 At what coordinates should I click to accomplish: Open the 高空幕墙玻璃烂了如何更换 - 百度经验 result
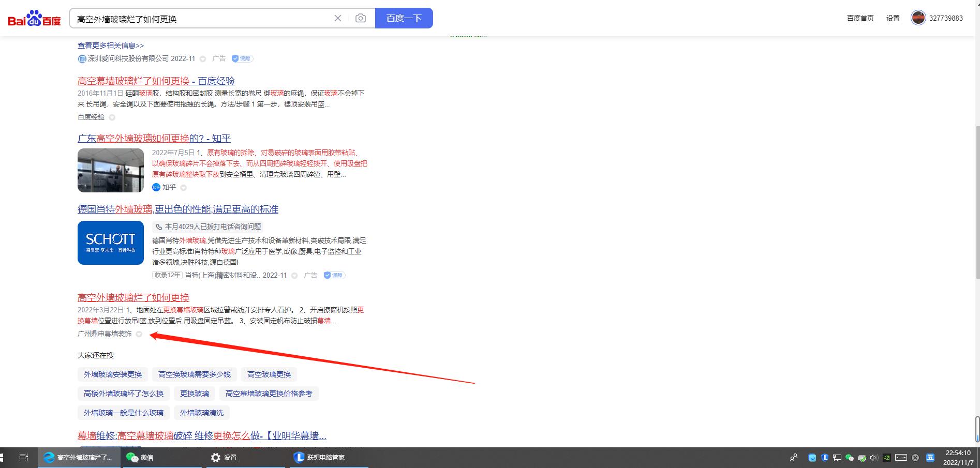coord(156,81)
